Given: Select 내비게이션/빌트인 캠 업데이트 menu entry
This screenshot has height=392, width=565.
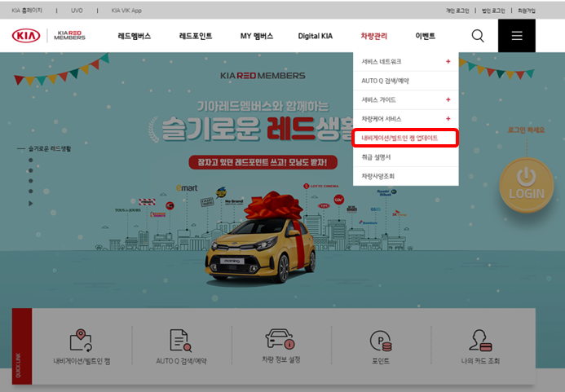Looking at the screenshot, I should click(x=406, y=138).
